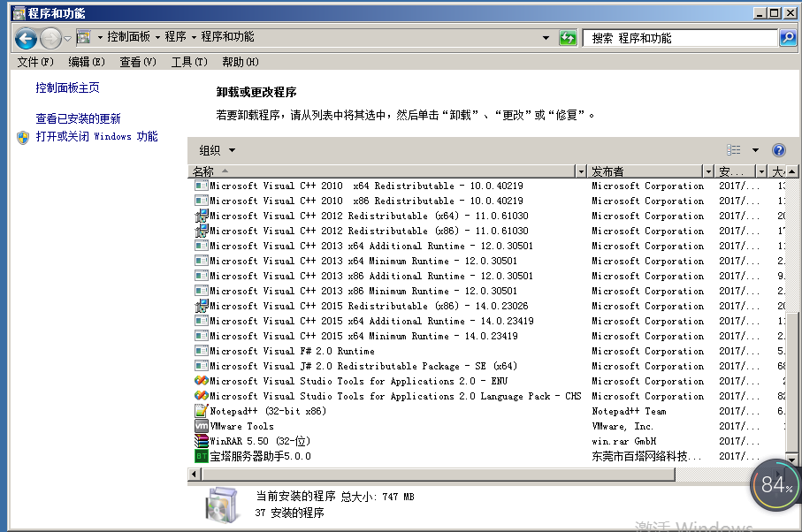Click installer icon of Visual C++ 2012 (x64)
The image size is (802, 532).
point(202,216)
